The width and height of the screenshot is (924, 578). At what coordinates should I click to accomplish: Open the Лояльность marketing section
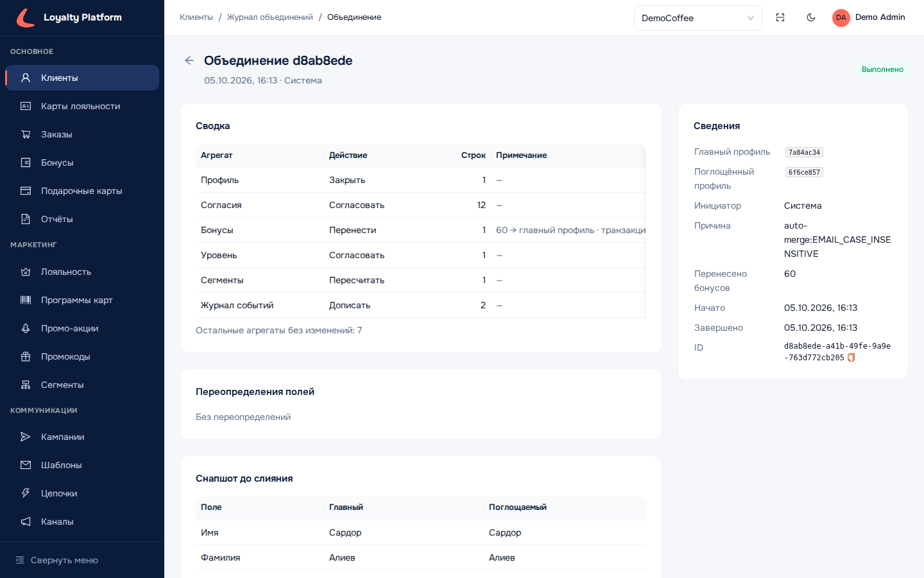tap(82, 272)
